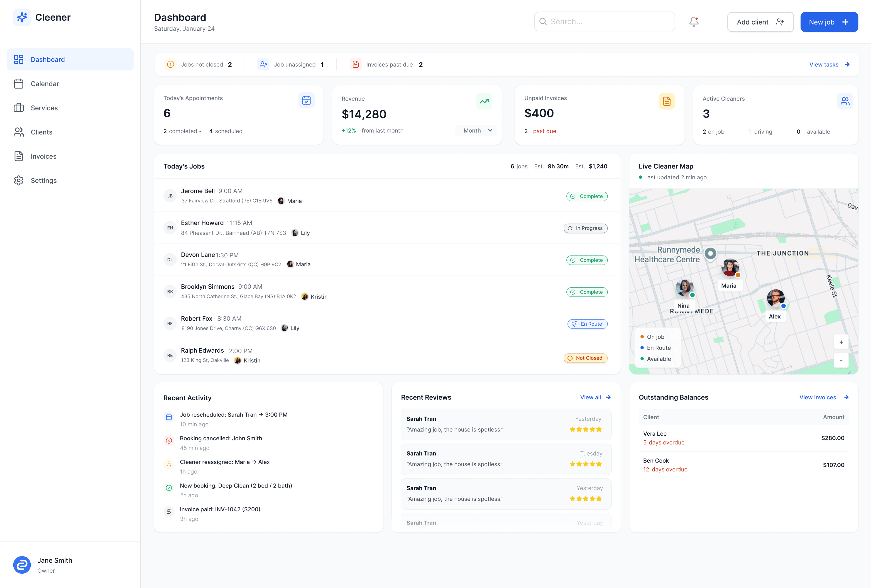The image size is (871, 588).
Task: Select Dashboard in the sidebar navigation
Action: pos(48,59)
